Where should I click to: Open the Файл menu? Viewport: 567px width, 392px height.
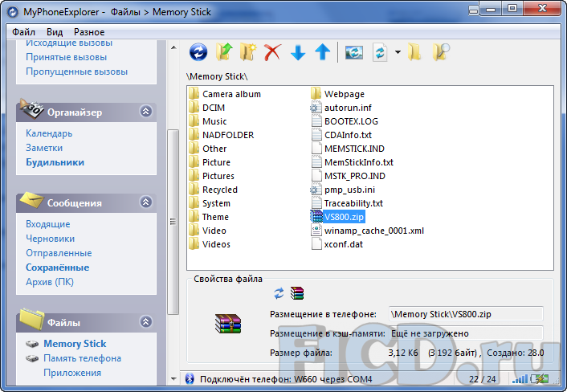tap(23, 32)
